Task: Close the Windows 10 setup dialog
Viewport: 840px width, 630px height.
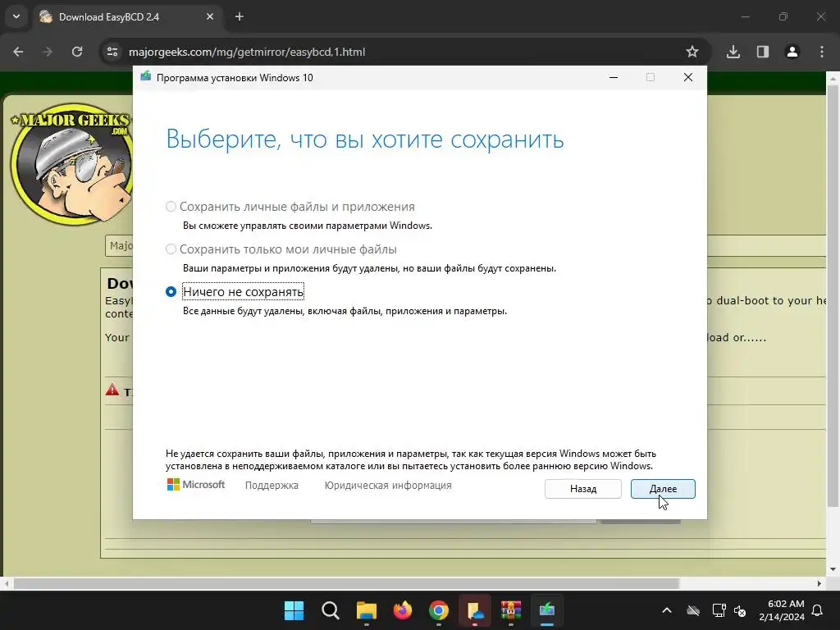Action: tap(688, 78)
